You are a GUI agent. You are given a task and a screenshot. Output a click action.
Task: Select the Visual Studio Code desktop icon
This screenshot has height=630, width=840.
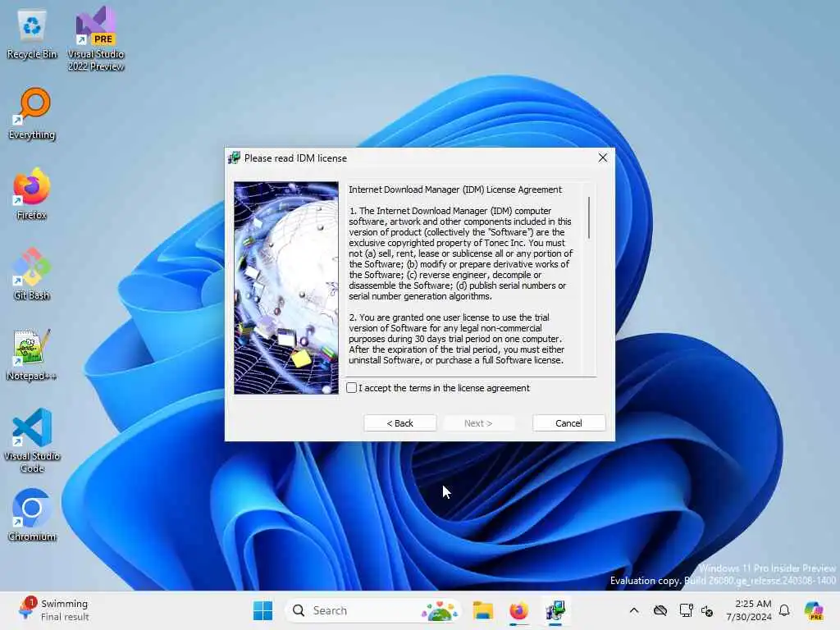coord(32,441)
